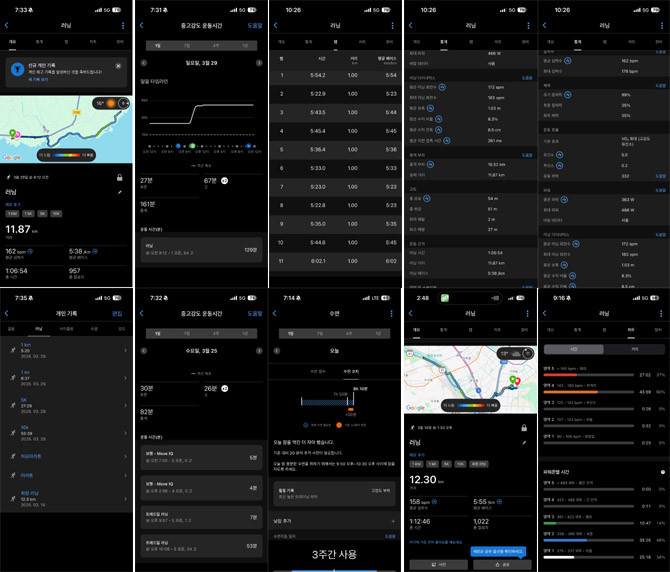Open the 1 km personal record entry

pos(66,351)
